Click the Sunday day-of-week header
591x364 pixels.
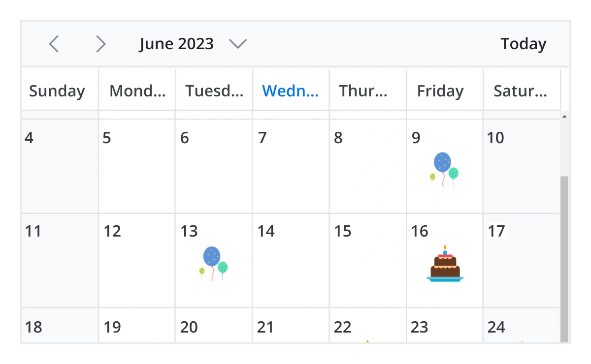click(57, 91)
